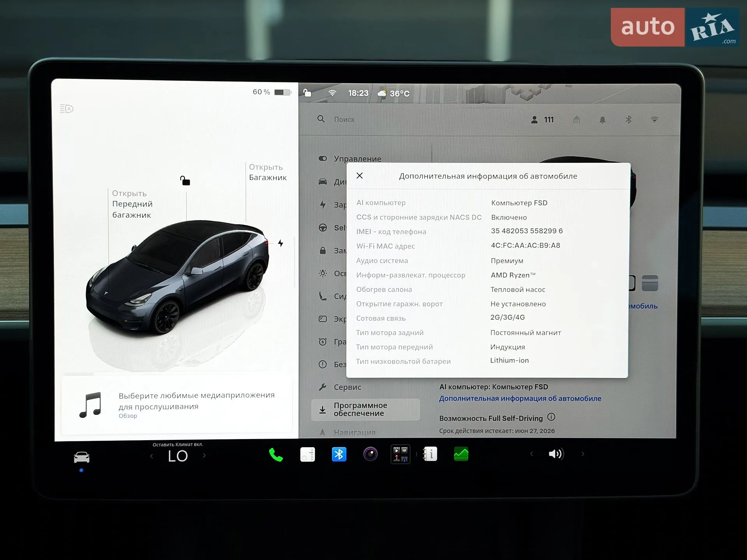Tap the Обзор link in media card

point(128,416)
